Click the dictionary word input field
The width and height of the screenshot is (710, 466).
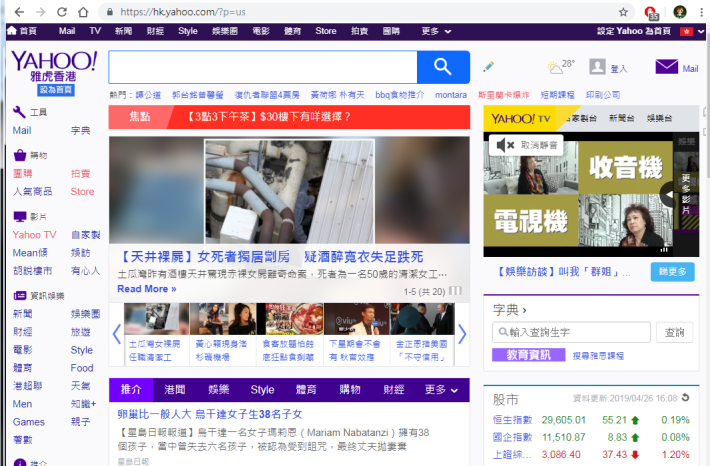coord(571,332)
